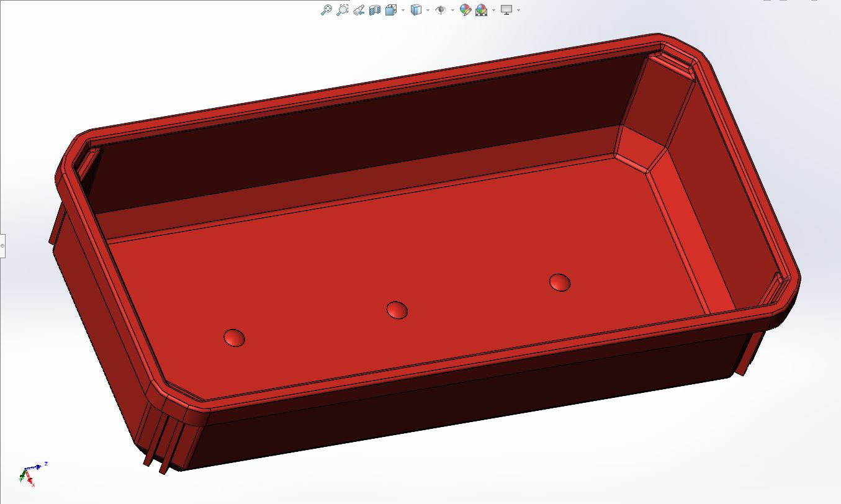Return to the Previous View
Screen dimensions: 841x504
pos(358,10)
